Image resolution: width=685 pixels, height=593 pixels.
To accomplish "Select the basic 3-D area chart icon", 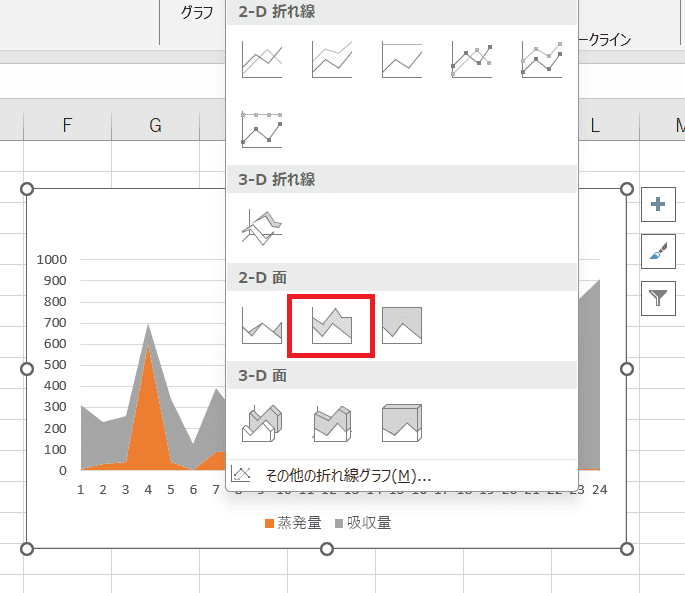I will coord(262,423).
